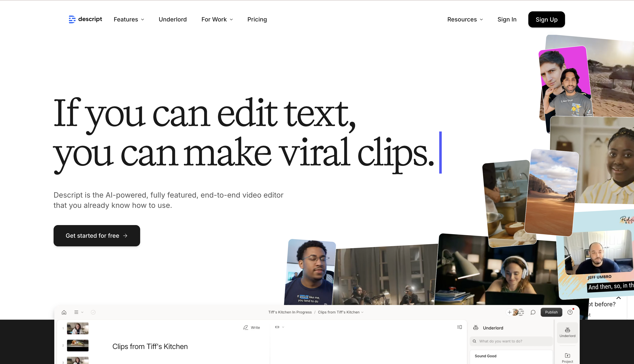Open the Resources dropdown

pyautogui.click(x=465, y=19)
